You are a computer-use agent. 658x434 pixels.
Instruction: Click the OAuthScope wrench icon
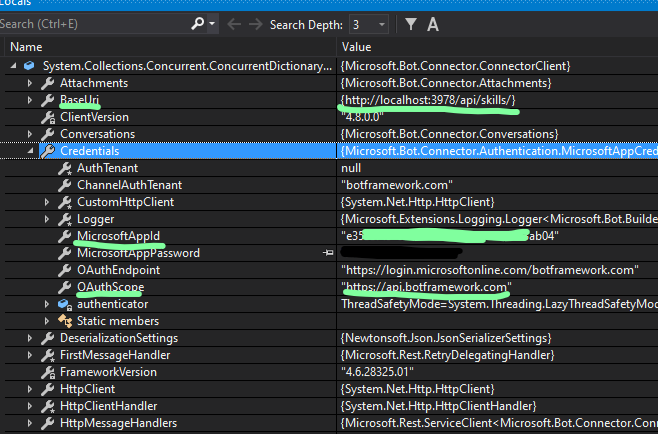pos(64,287)
